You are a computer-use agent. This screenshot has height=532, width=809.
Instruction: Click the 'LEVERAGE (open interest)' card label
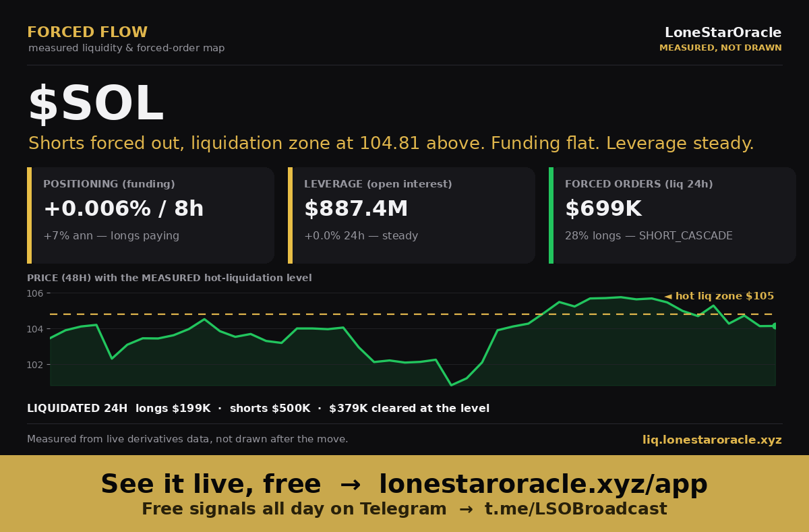(378, 184)
